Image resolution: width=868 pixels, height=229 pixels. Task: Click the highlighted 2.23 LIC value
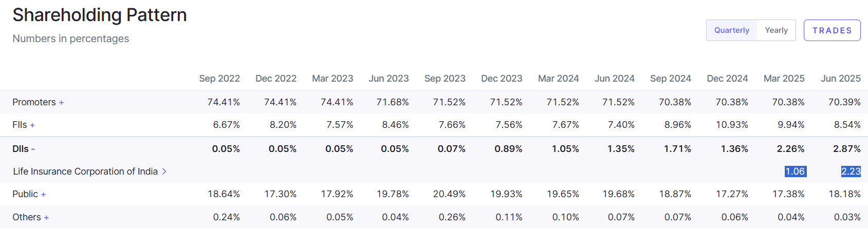851,171
